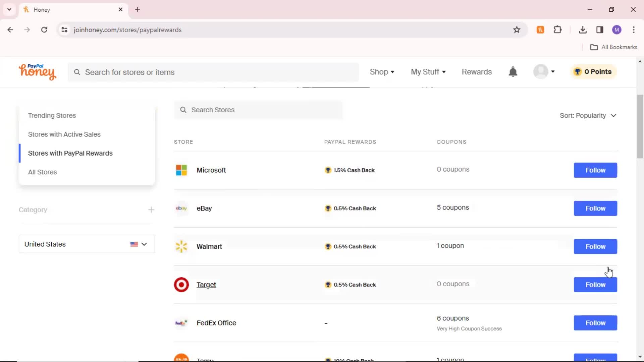Viewport: 644px width, 362px height.
Task: Click the Target bullseye logo
Action: tap(181, 285)
